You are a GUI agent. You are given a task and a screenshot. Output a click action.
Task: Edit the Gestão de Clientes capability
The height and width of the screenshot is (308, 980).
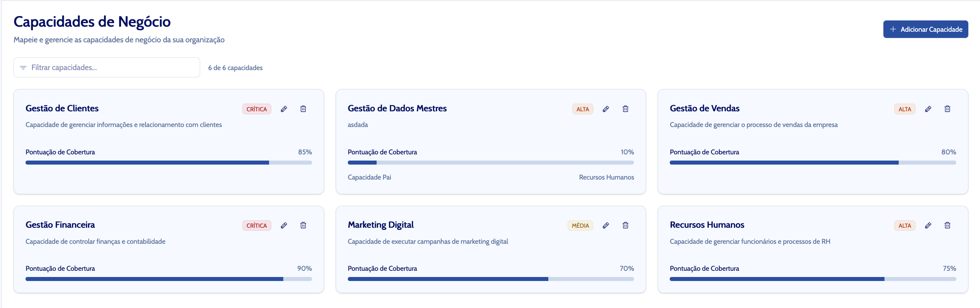coord(284,109)
